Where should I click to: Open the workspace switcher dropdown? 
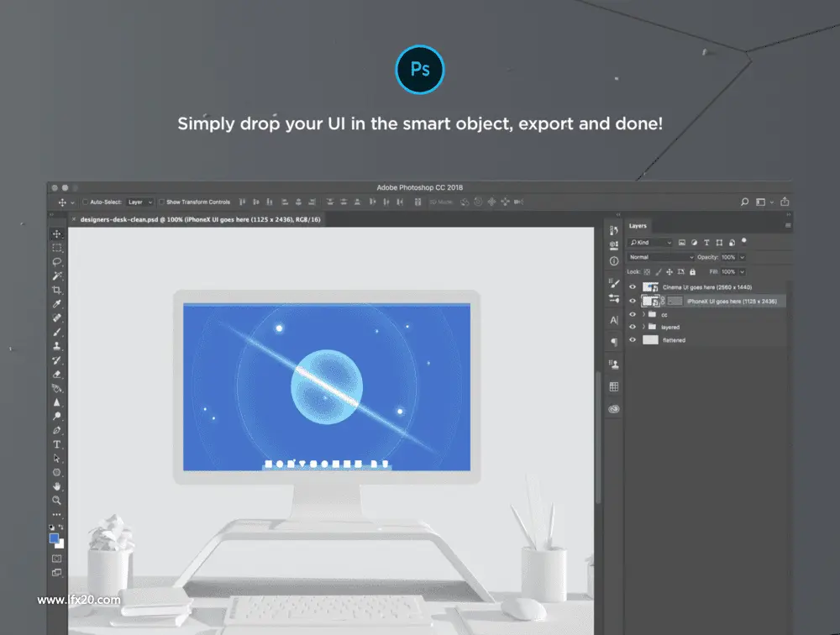pos(764,202)
